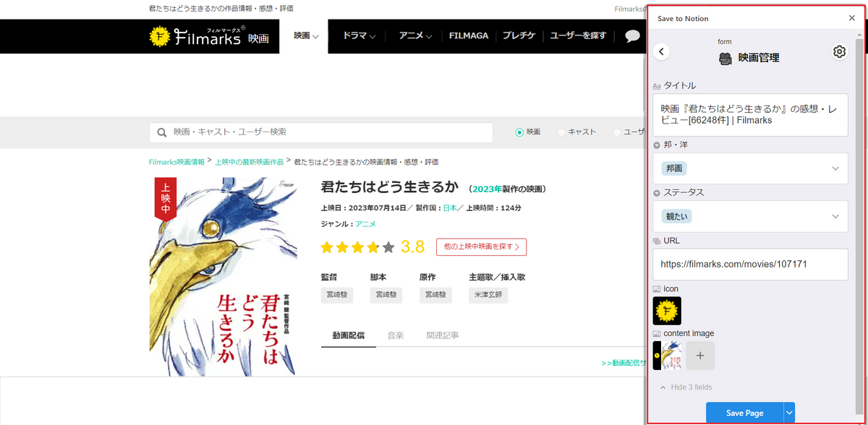Click the 日本 country link
The image size is (868, 425).
[451, 207]
